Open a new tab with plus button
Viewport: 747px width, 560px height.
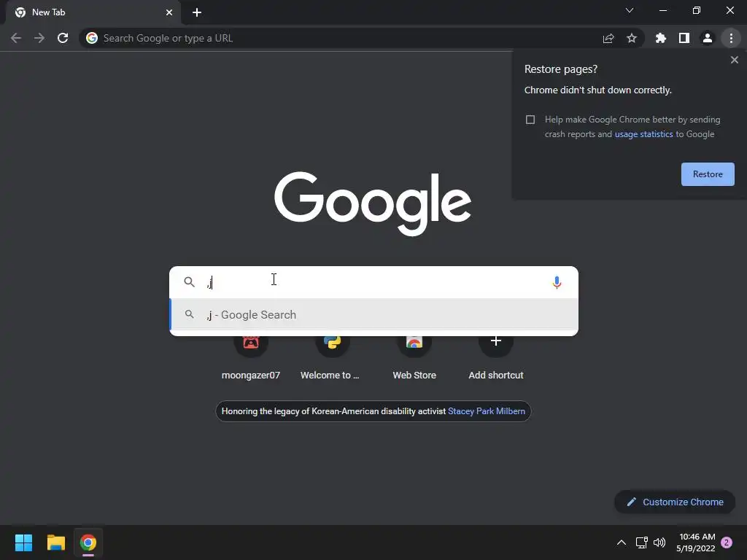(x=197, y=12)
